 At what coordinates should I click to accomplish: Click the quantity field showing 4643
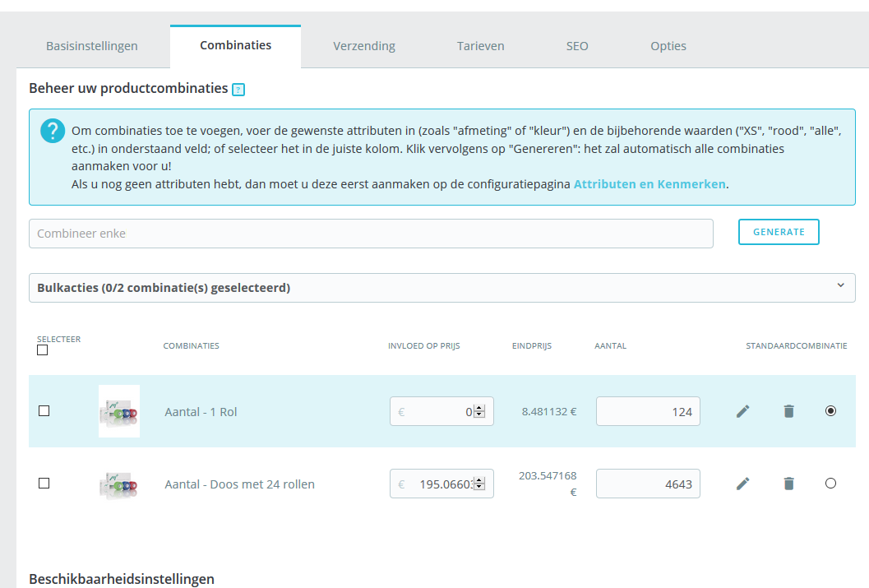pyautogui.click(x=648, y=484)
